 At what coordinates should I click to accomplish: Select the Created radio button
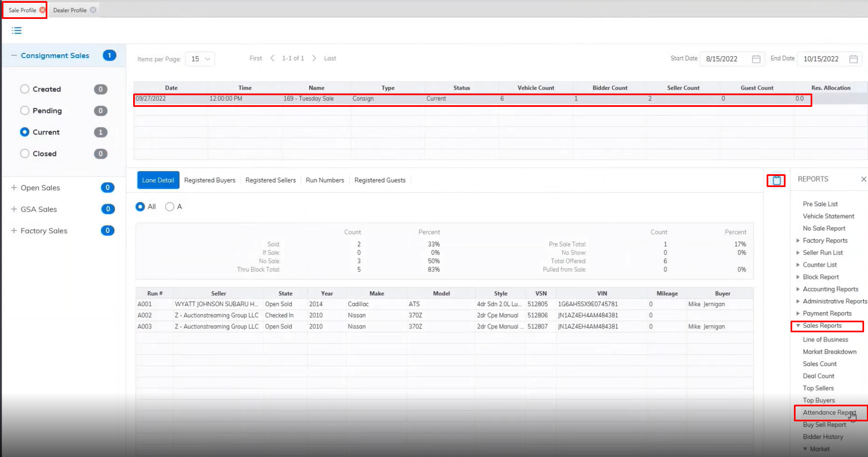coord(25,89)
